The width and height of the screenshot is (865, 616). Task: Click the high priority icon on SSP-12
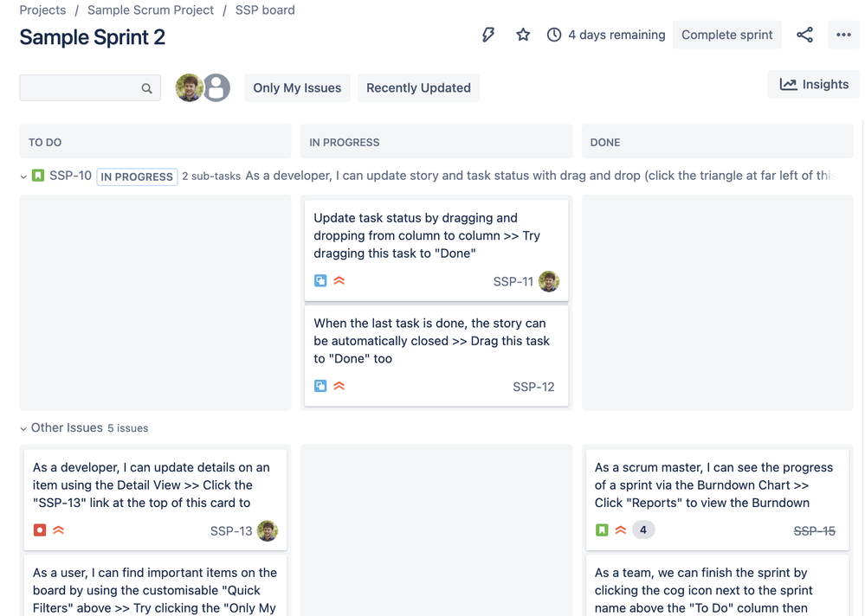pyautogui.click(x=339, y=386)
